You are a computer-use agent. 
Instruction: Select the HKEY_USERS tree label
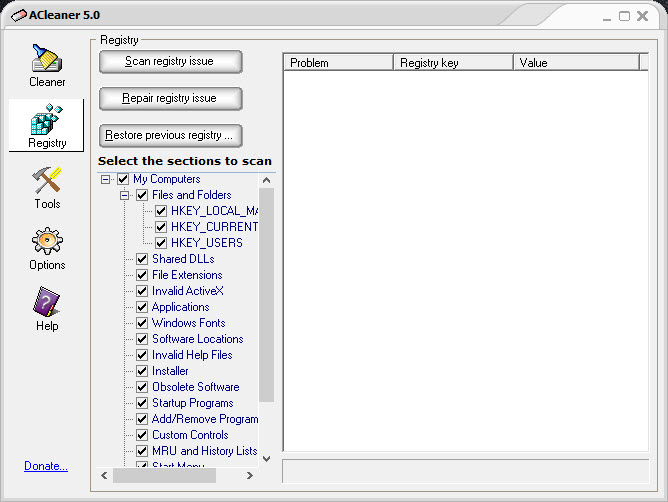click(207, 243)
